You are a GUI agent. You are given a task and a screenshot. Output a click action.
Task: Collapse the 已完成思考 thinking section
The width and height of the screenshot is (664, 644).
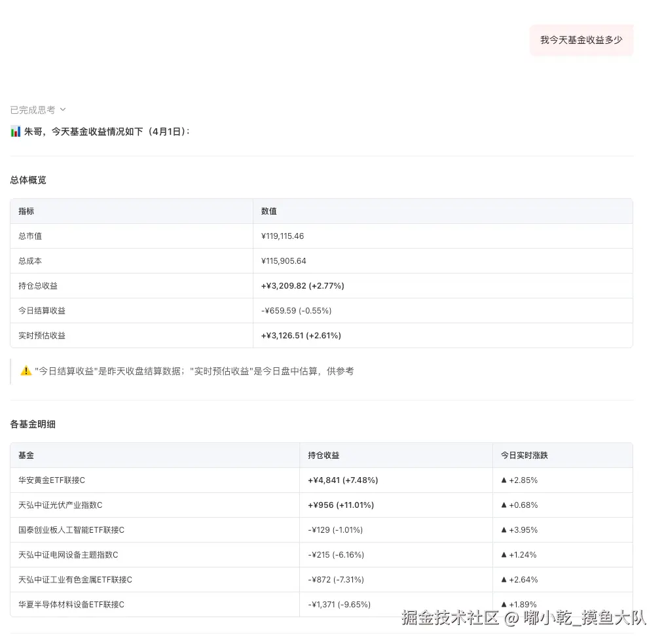coord(62,109)
